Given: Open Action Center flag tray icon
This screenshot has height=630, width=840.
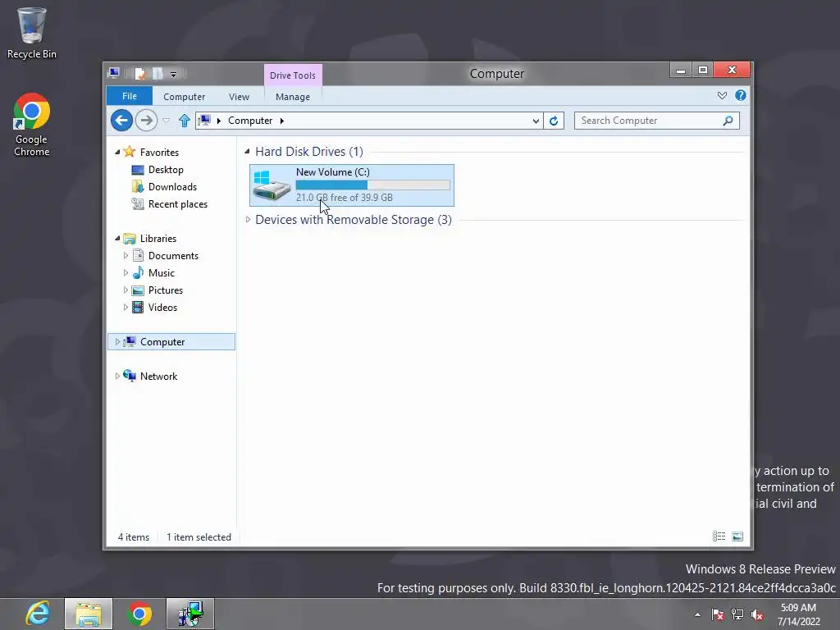Looking at the screenshot, I should click(x=718, y=614).
